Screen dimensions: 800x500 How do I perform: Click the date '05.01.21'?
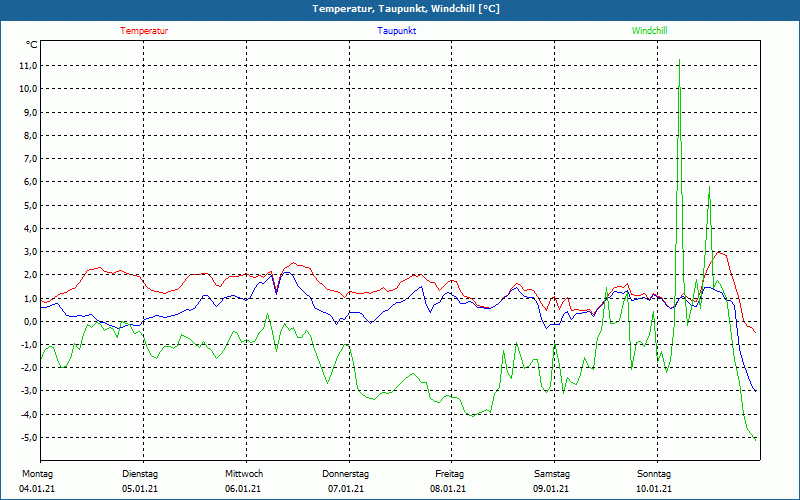pos(140,489)
